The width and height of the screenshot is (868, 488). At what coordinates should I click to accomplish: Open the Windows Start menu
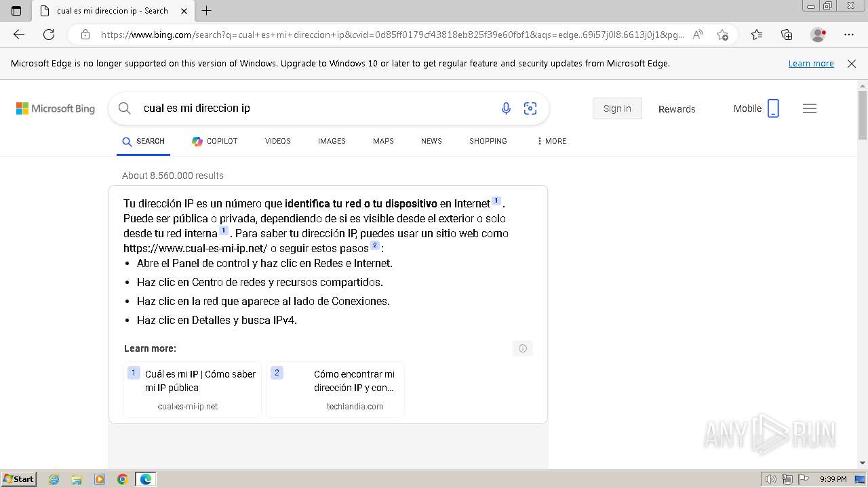coord(19,479)
